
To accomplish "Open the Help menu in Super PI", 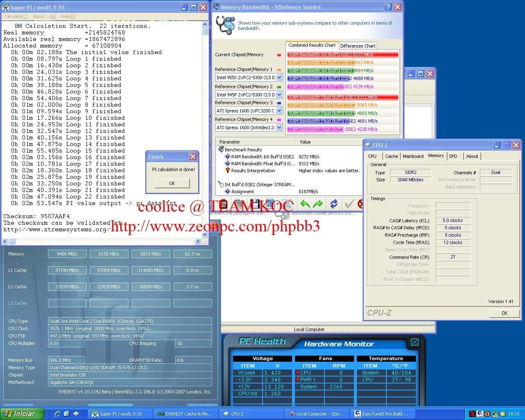I will [68, 16].
